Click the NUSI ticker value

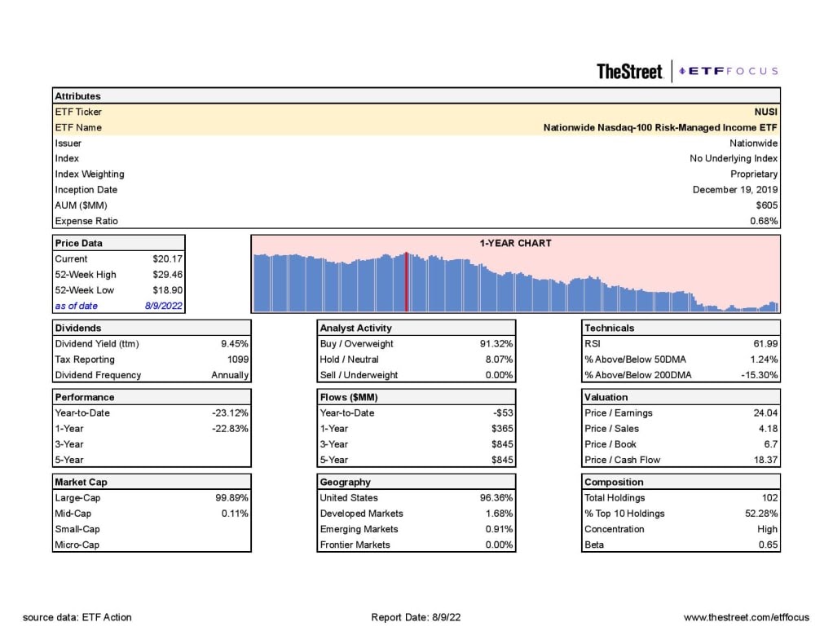765,112
